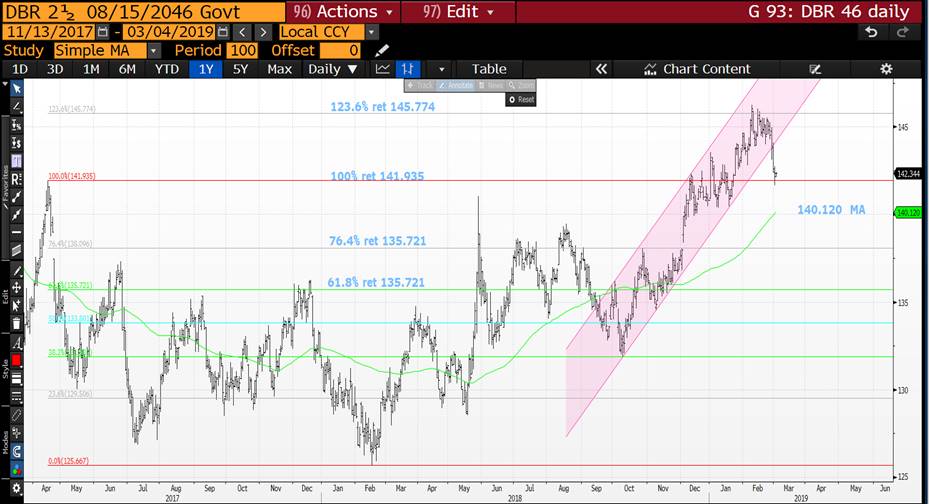This screenshot has width=929, height=504.
Task: Open the start date calendar picker
Action: point(102,32)
